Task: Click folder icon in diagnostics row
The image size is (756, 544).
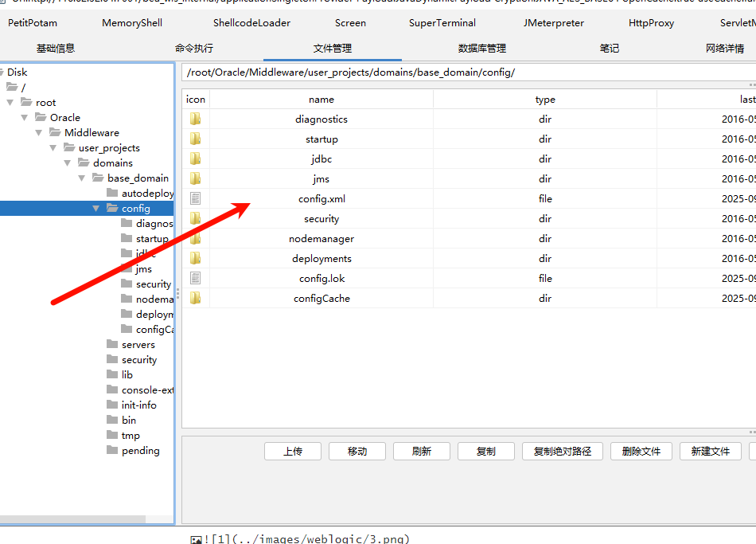Action: 195,119
